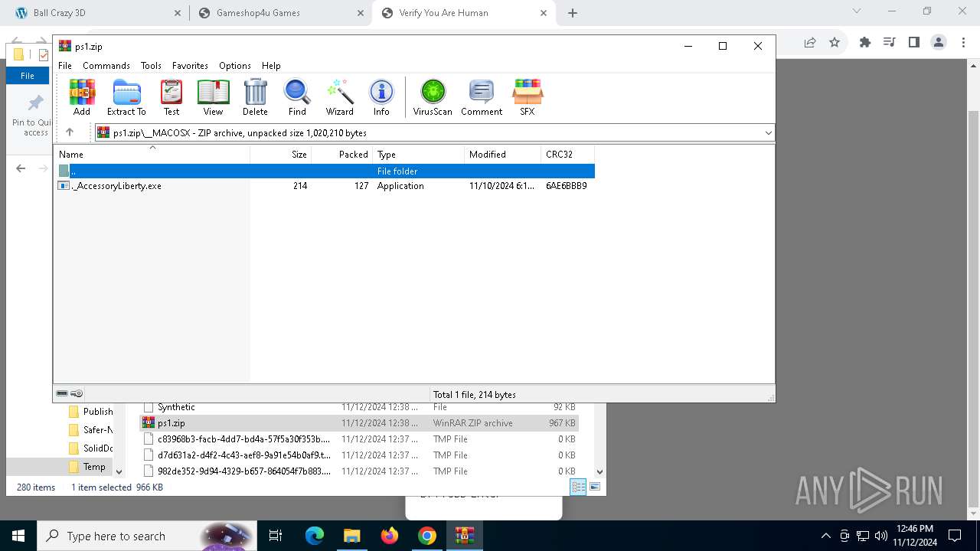Screen dimensions: 980x551
Task: Open Chrome three-dot menu
Action: [963, 43]
